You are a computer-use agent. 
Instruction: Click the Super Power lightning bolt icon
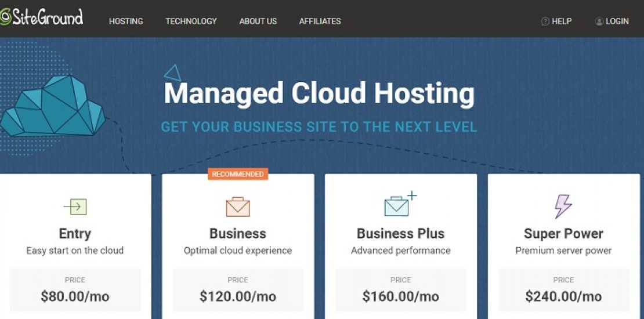pos(563,206)
